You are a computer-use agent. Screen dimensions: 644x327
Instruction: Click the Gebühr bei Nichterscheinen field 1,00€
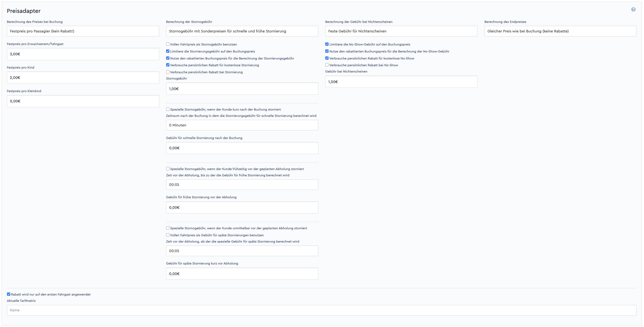point(401,82)
